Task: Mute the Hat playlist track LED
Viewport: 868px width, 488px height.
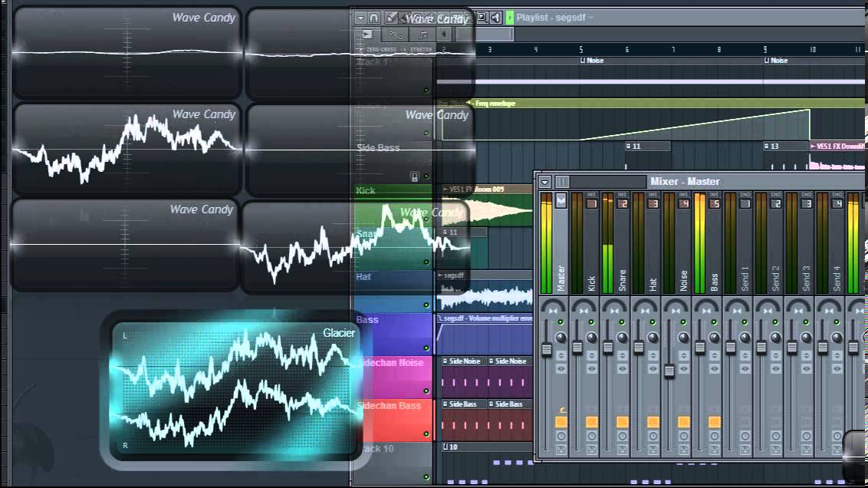Action: tap(426, 305)
